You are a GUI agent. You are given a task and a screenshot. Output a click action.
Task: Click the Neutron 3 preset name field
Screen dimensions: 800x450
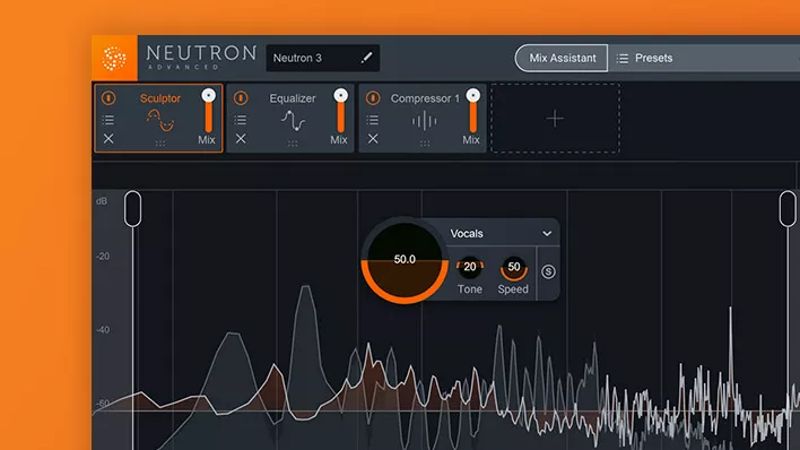pyautogui.click(x=322, y=58)
